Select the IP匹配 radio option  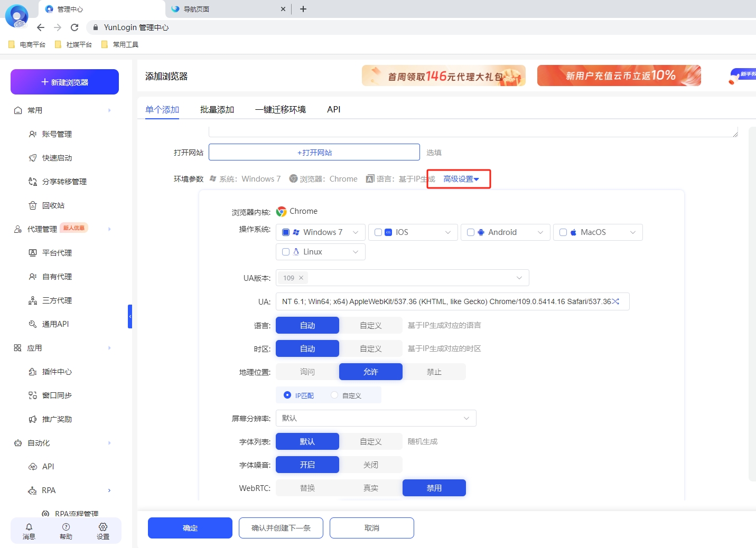[287, 395]
